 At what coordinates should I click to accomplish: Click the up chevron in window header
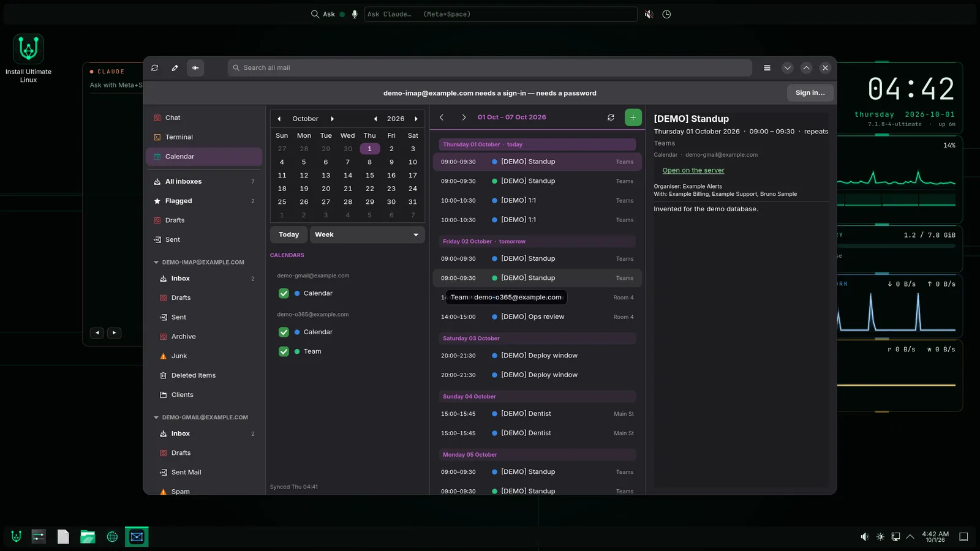[807, 68]
